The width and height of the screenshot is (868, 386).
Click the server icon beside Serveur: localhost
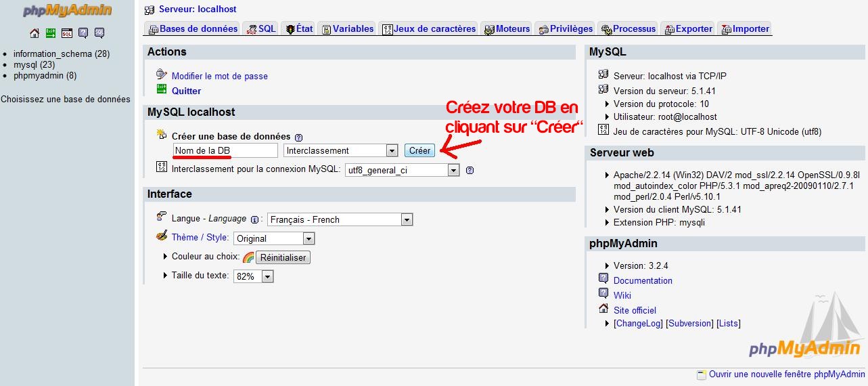150,9
